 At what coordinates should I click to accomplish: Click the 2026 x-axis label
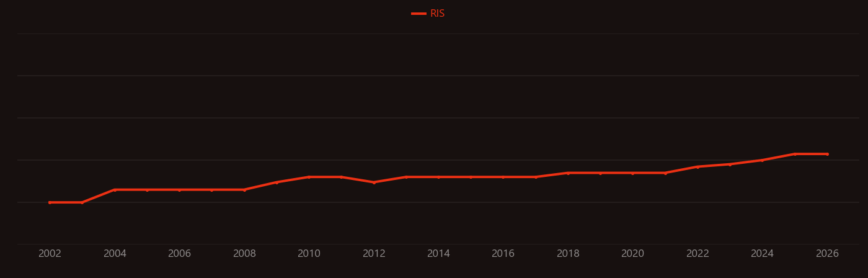[x=827, y=254]
